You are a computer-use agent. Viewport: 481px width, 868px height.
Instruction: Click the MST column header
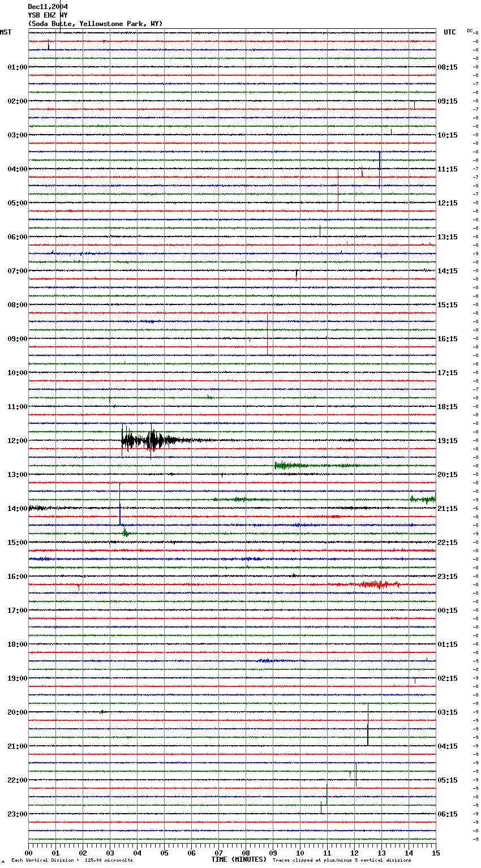[x=6, y=32]
